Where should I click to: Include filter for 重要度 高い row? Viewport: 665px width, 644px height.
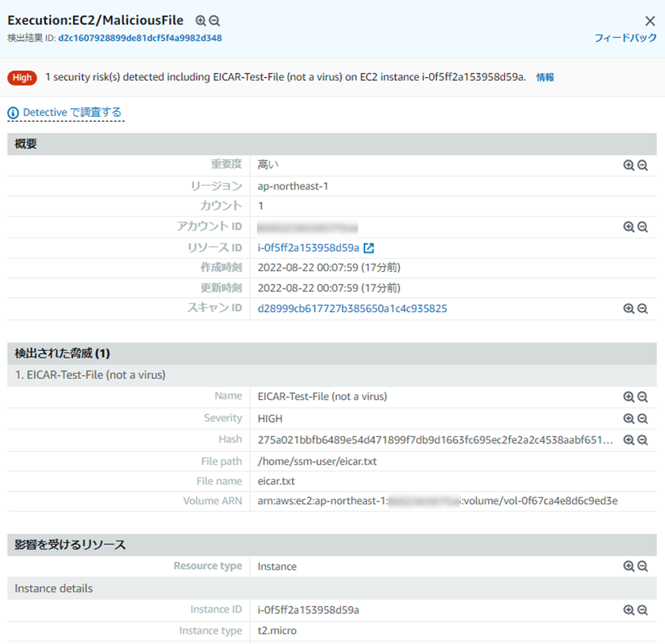click(x=628, y=166)
